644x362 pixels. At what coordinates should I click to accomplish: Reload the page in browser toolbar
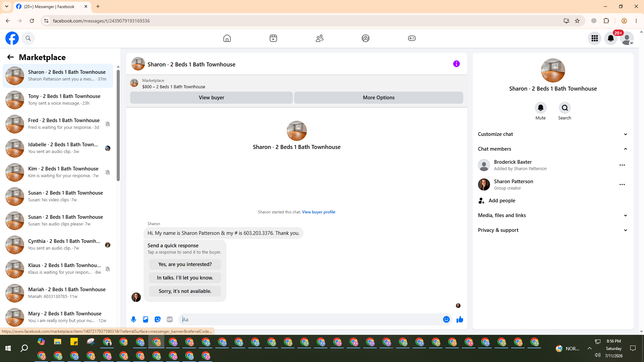tap(32, 21)
